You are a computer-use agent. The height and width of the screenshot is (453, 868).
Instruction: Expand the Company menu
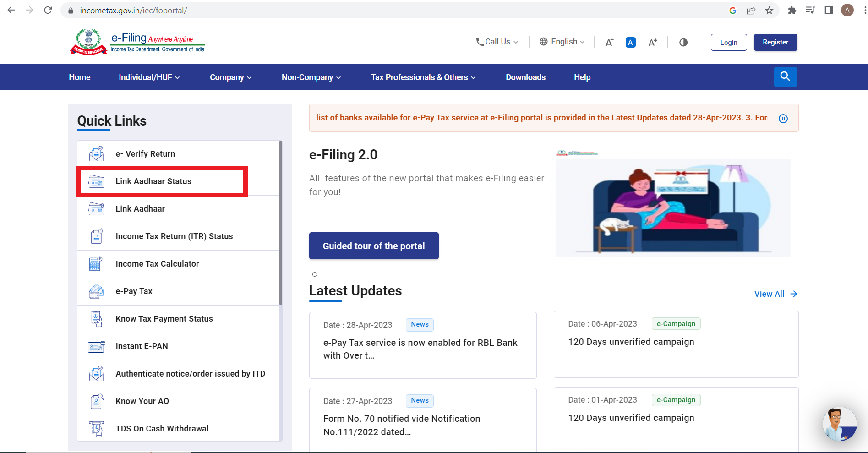coord(231,77)
